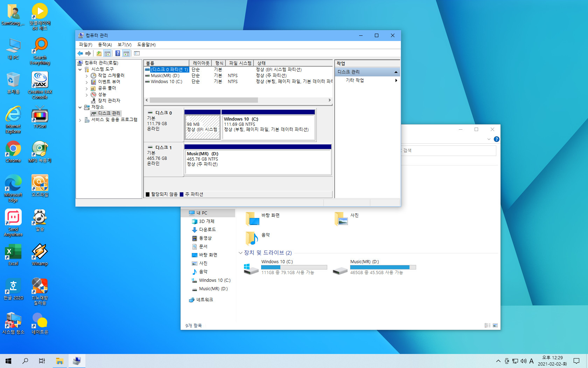Click the Back arrow in Computer Management toolbar

tap(80, 53)
